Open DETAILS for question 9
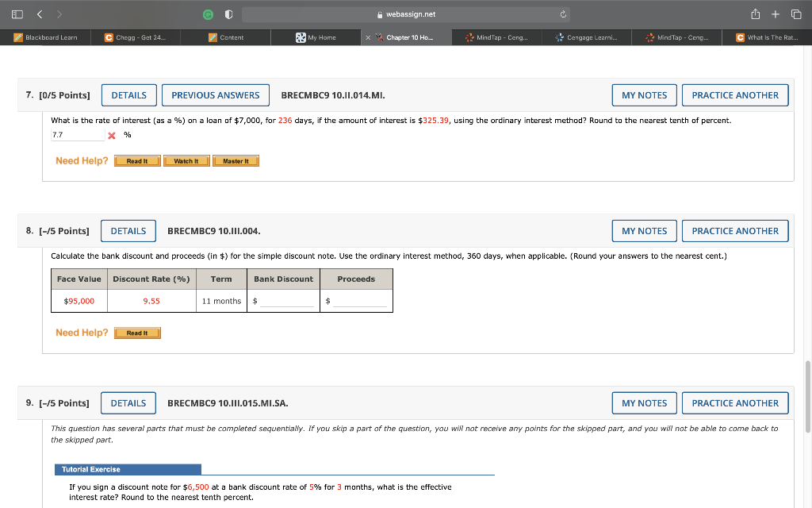This screenshot has width=812, height=508. [128, 402]
